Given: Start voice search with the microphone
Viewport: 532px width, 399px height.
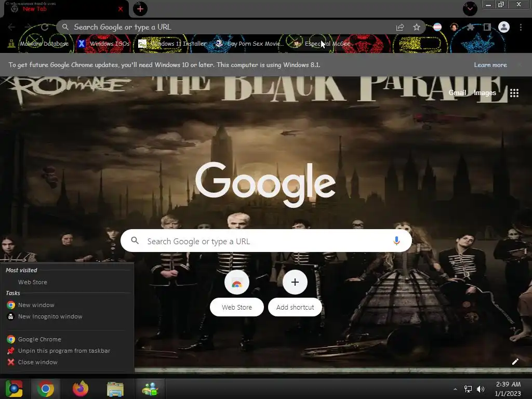Looking at the screenshot, I should coord(396,241).
